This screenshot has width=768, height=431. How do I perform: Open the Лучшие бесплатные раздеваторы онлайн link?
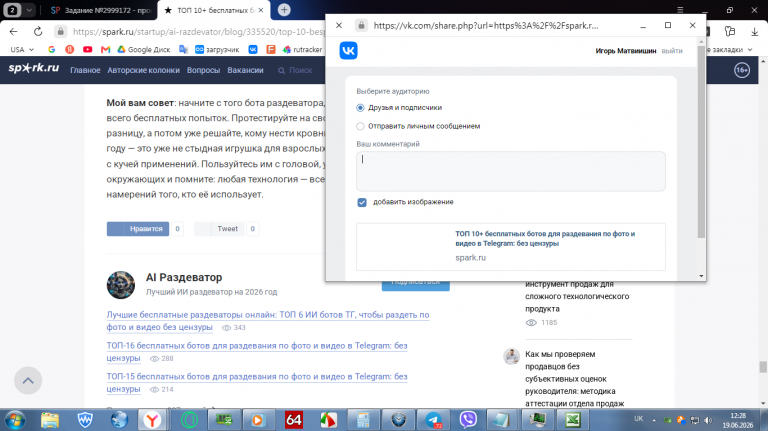click(267, 321)
